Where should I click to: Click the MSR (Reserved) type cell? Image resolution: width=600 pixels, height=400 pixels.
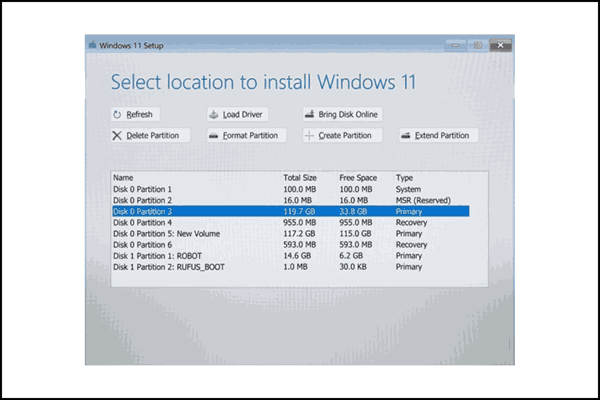[x=423, y=200]
